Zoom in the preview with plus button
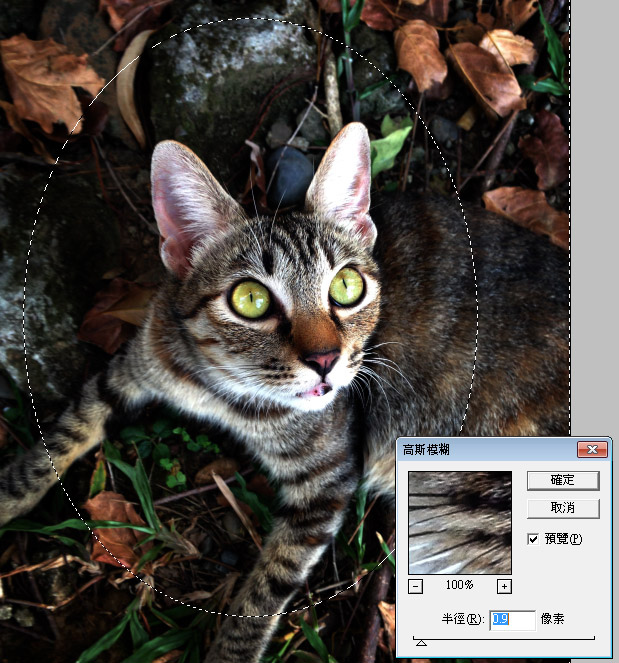The width and height of the screenshot is (619, 663). 504,586
